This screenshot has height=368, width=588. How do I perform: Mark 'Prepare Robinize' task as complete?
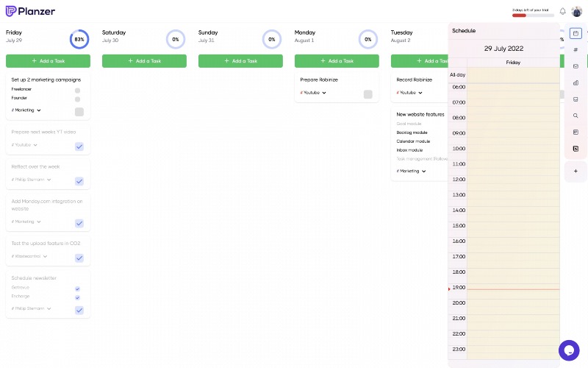[x=368, y=94]
